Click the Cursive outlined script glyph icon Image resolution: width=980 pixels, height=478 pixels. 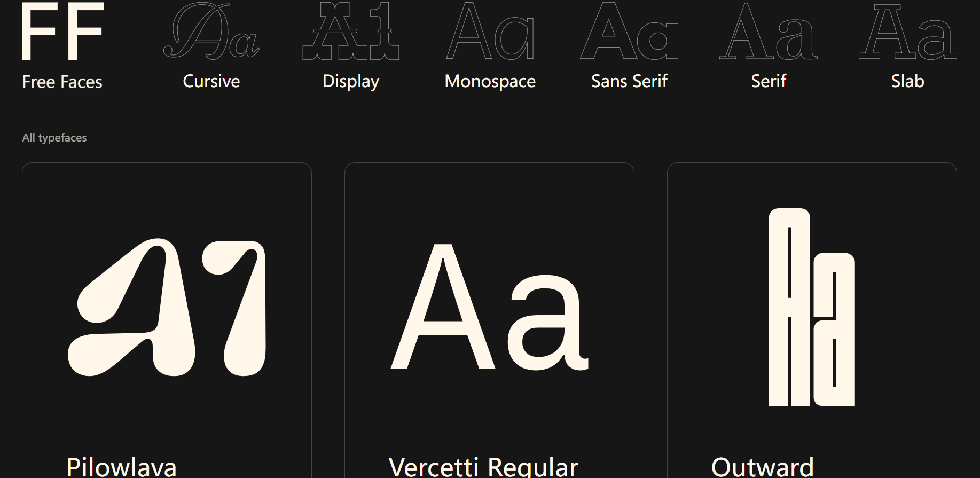[211, 32]
